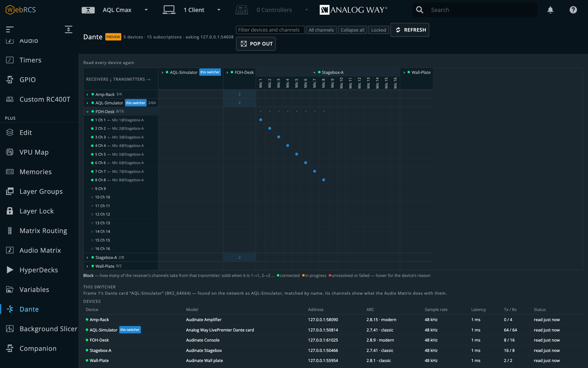Expand the Stagebox-A receiver row

(x=87, y=258)
